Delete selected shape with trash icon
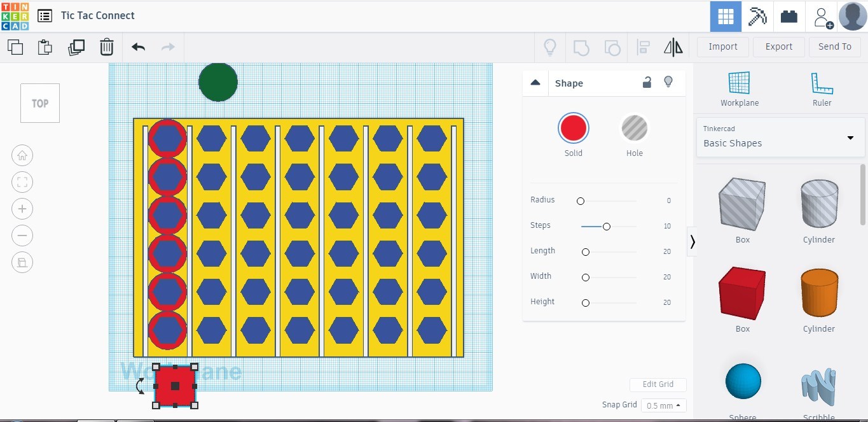 [x=107, y=47]
